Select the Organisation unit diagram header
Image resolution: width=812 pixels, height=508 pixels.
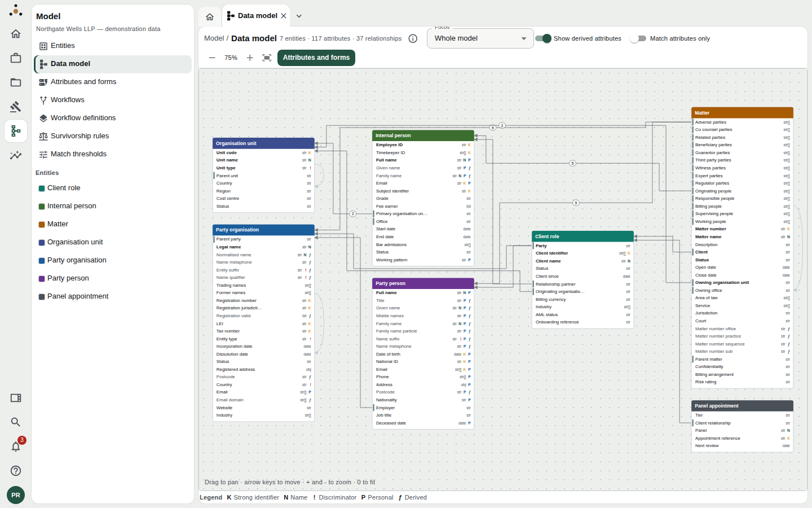click(x=263, y=143)
